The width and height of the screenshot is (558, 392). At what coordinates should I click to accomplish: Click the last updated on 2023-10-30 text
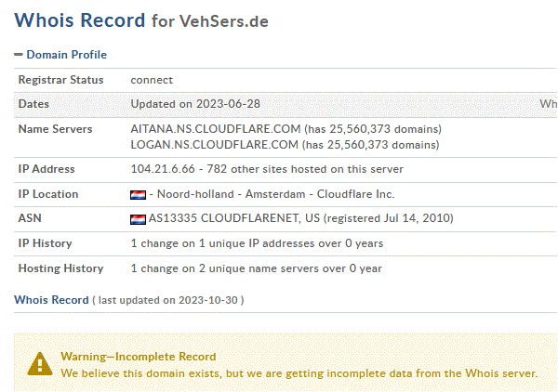click(168, 300)
